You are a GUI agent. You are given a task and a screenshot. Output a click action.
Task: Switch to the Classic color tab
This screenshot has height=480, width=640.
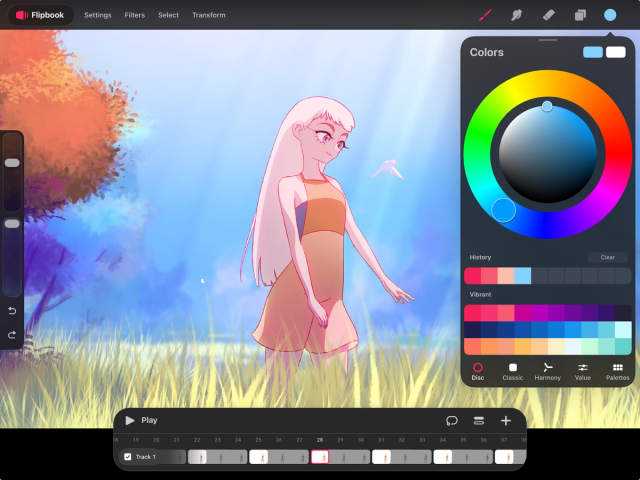pos(513,371)
